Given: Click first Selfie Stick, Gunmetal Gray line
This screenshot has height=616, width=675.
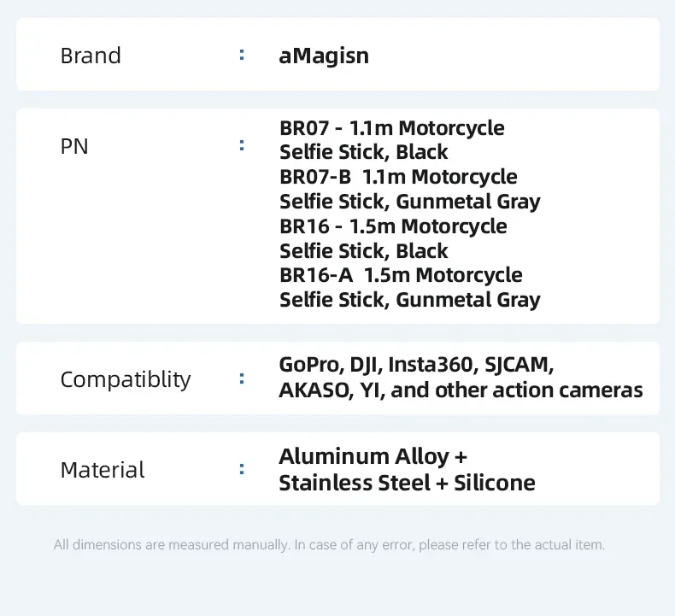Looking at the screenshot, I should [410, 202].
